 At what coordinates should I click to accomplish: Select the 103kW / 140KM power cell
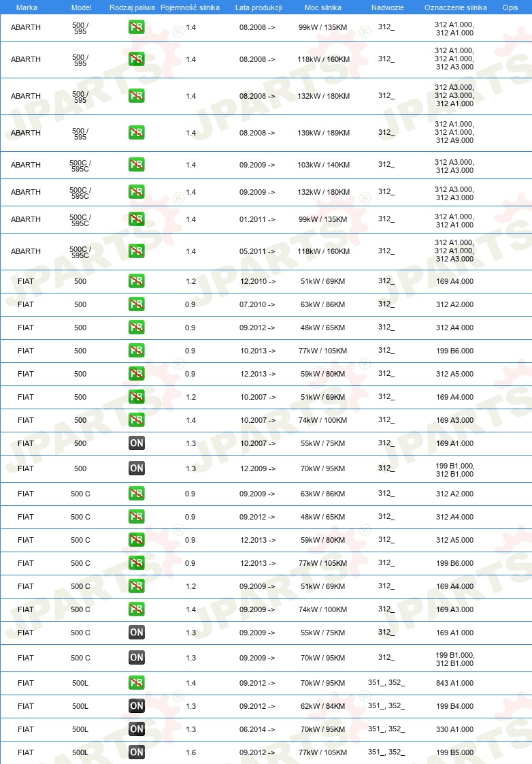point(324,165)
